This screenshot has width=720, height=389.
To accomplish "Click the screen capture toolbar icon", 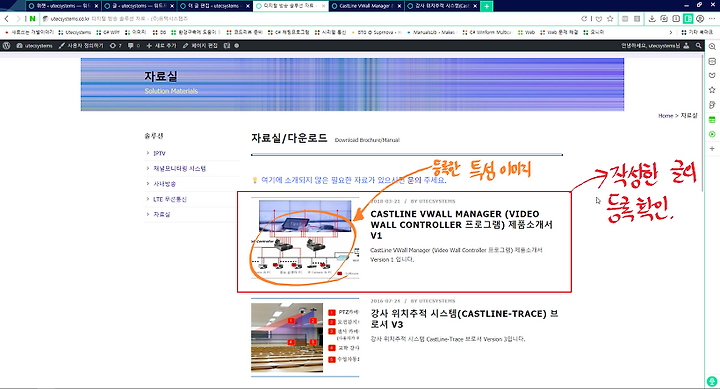I will tap(664, 19).
